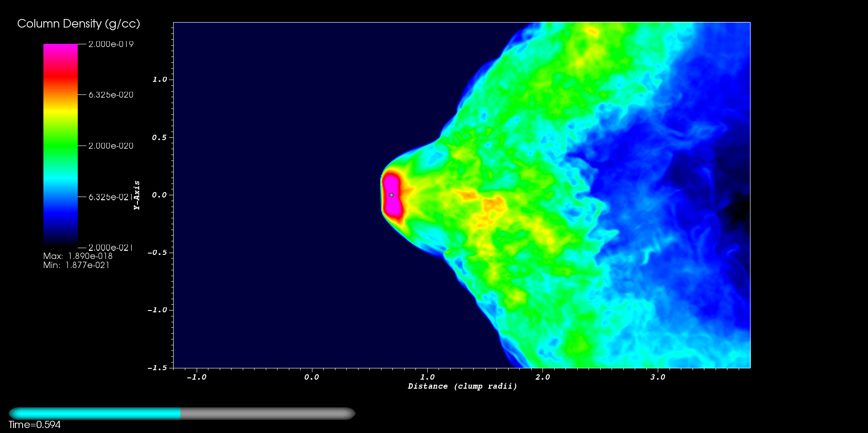Screen dimensions: 868x433
Task: Click the '2.000e-020' legend label
Action: [x=111, y=146]
